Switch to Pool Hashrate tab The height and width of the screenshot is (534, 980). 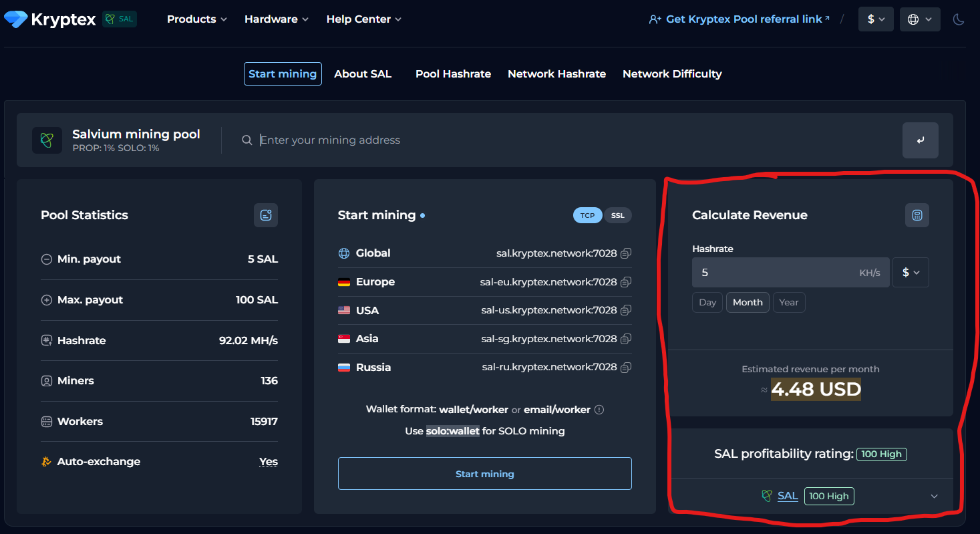(x=453, y=74)
